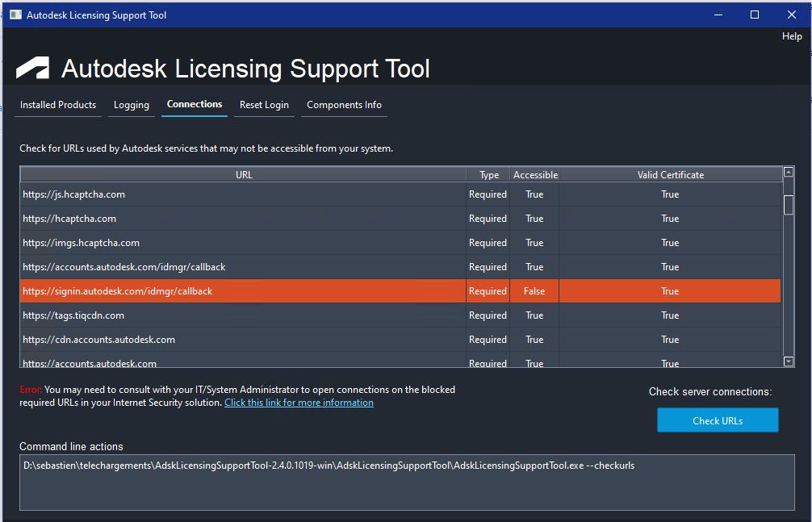Switch to Installed Products tab
This screenshot has width=812, height=522.
[x=58, y=105]
